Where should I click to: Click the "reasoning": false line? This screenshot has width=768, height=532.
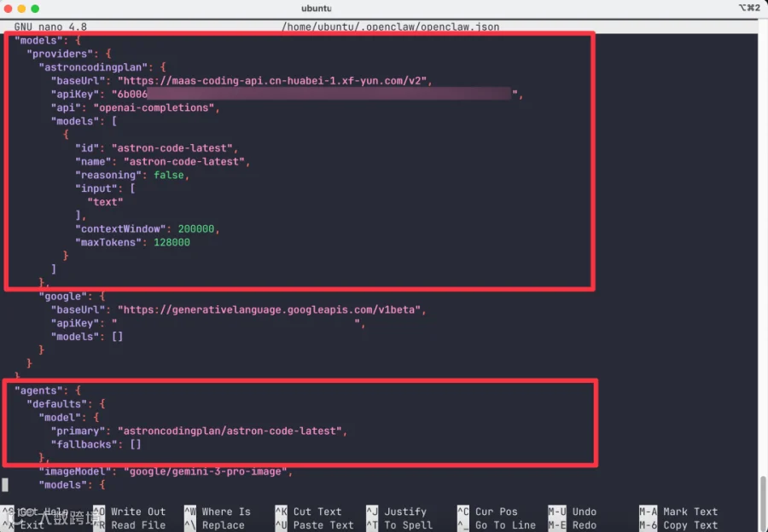132,175
